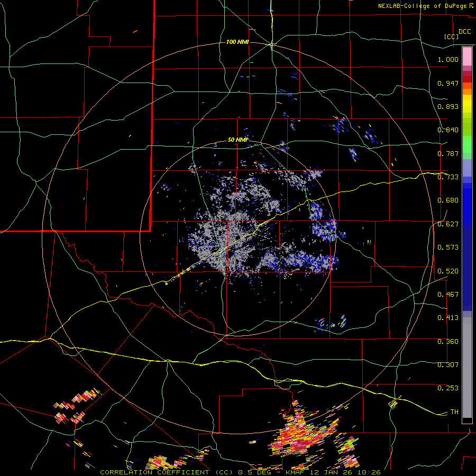Click the 0.627 scale value
Image resolution: width=476 pixels, height=476 pixels.
pyautogui.click(x=448, y=224)
